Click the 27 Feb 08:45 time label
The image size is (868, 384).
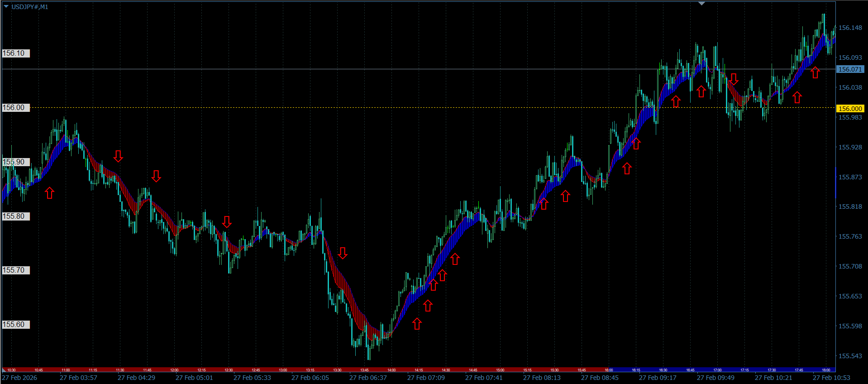tap(600, 378)
